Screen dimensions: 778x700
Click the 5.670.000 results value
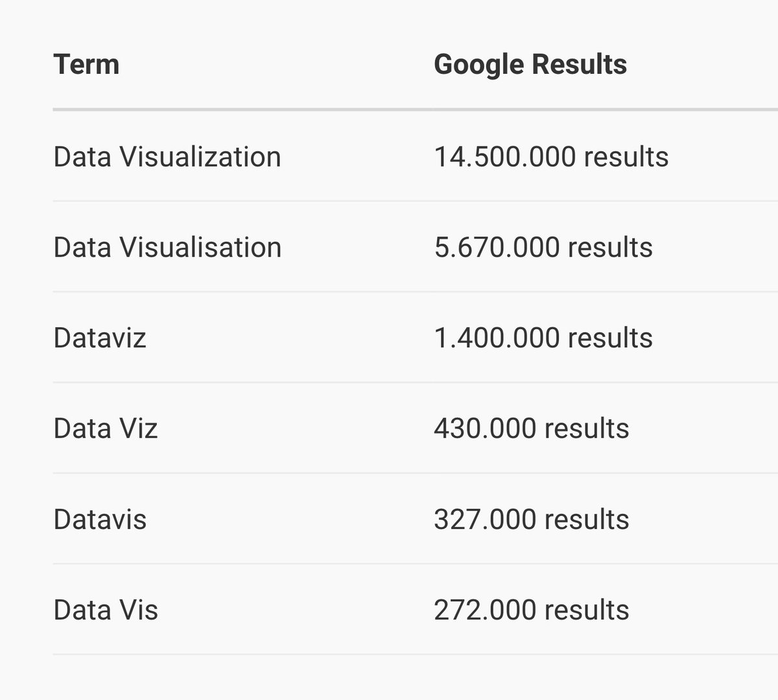tap(543, 248)
